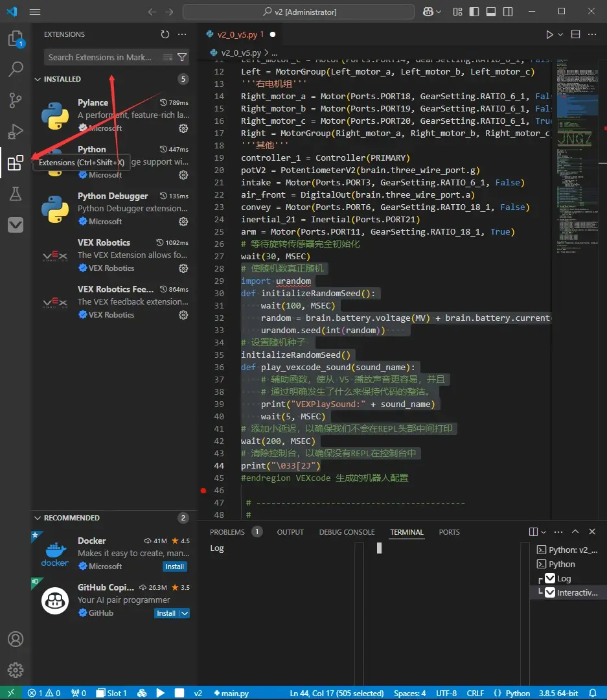Open Python Debugger manage gear

pos(183,222)
